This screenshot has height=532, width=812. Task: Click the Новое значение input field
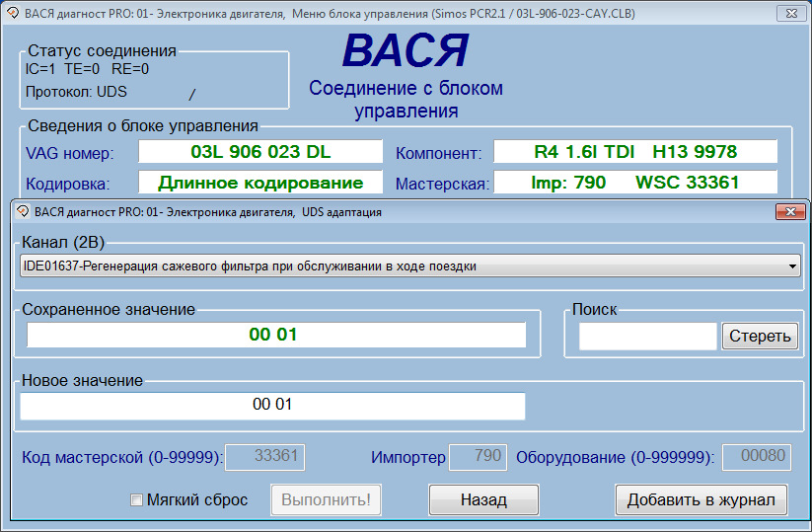click(272, 406)
